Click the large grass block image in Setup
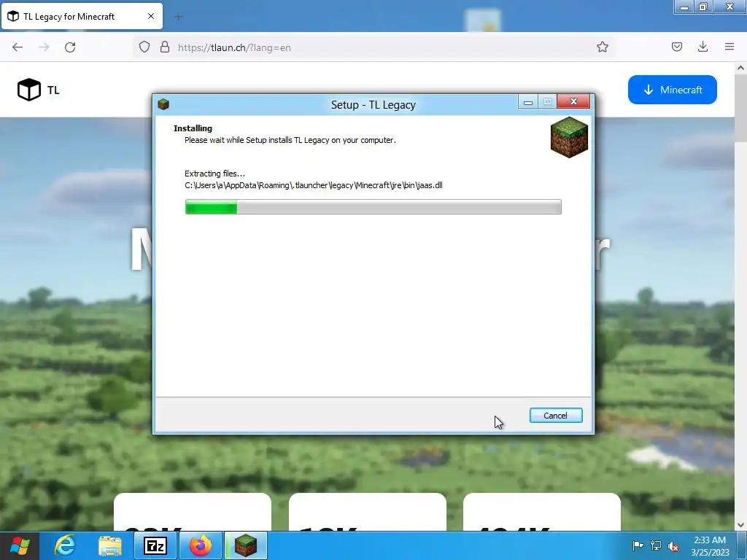 [x=569, y=137]
